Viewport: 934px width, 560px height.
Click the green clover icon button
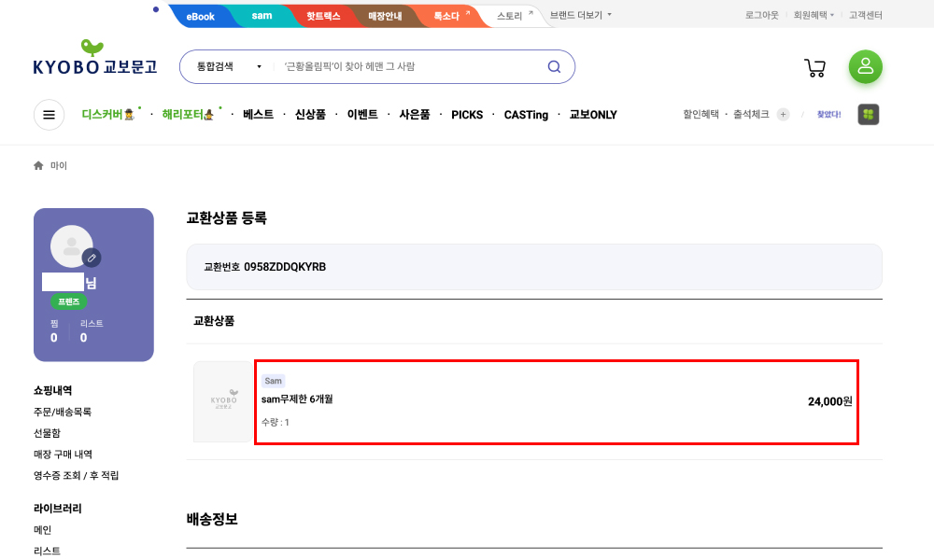(x=868, y=114)
